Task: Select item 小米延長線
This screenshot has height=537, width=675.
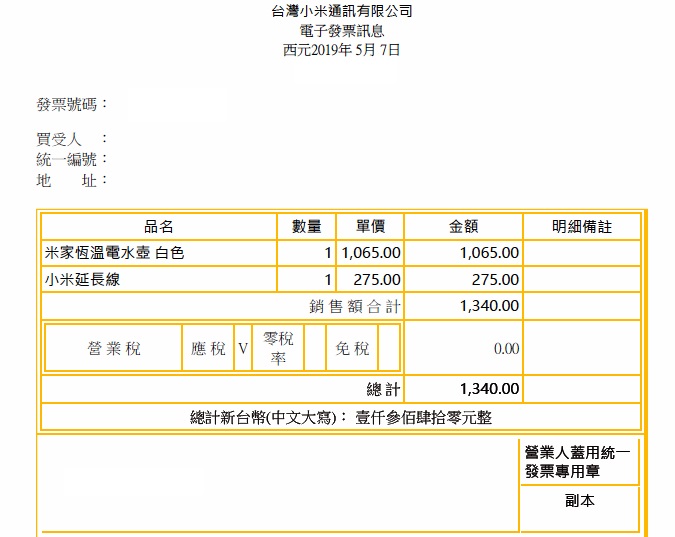Action: pos(82,279)
